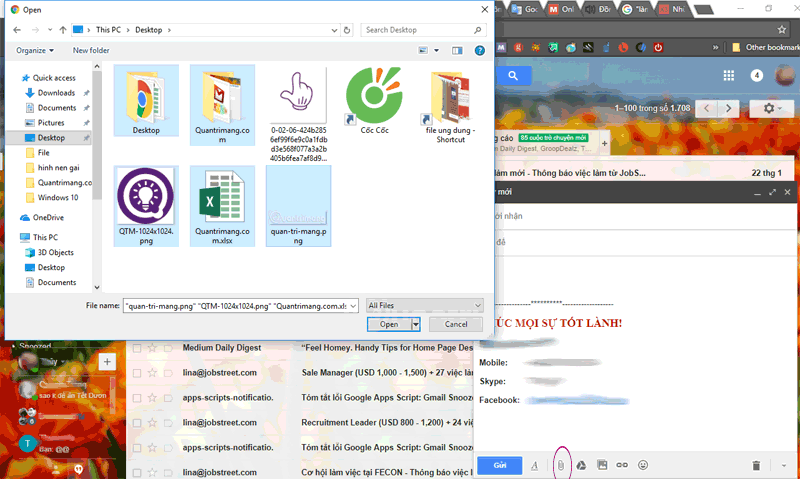This screenshot has height=479, width=800.
Task: Select the hinh nen gai folder
Action: [x=58, y=168]
